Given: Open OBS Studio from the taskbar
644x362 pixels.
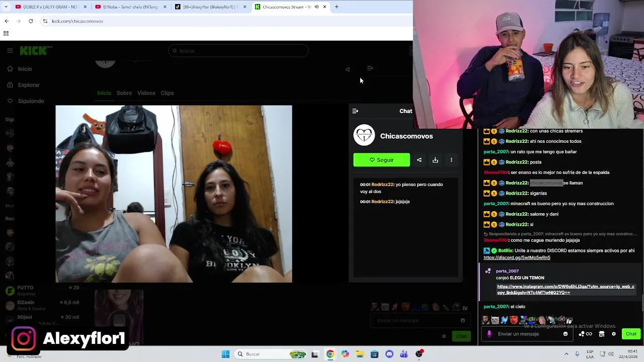Looking at the screenshot, I should [419, 354].
